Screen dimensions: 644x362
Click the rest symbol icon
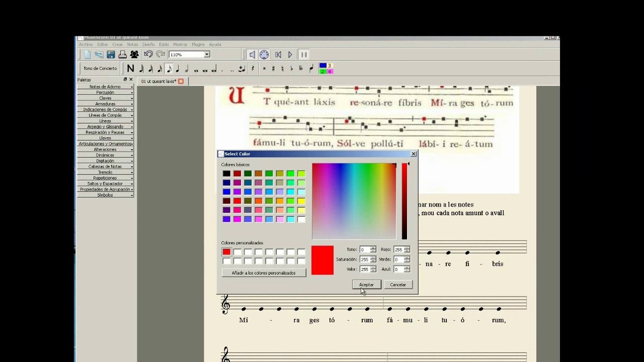tap(253, 68)
